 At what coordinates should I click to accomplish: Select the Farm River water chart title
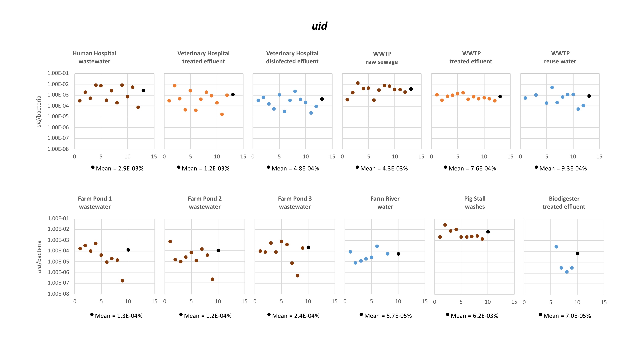pyautogui.click(x=385, y=203)
